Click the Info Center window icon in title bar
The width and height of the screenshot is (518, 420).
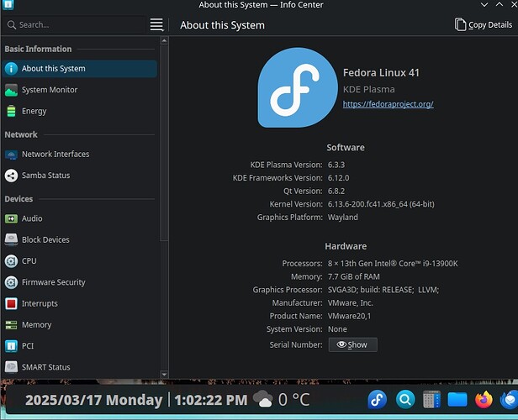tap(8, 4)
